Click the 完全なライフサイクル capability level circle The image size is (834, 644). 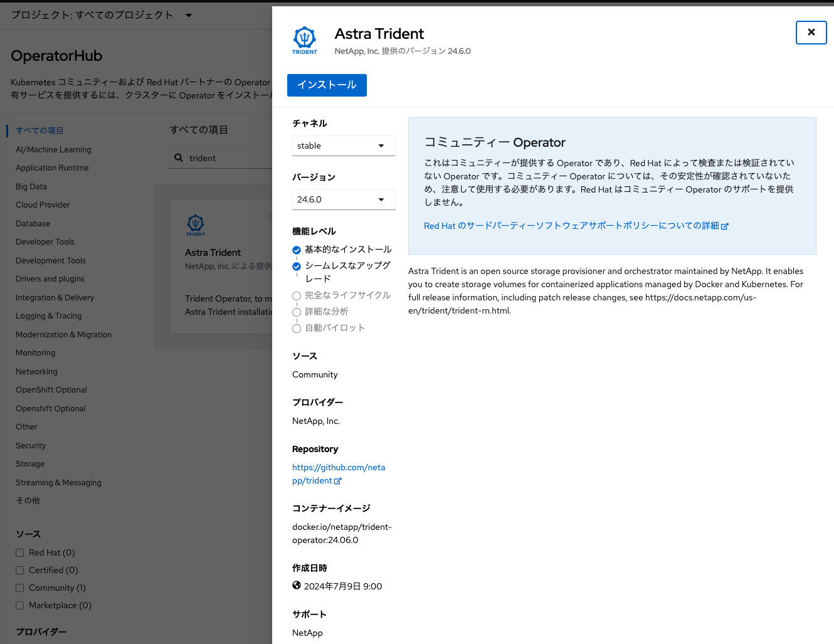point(297,296)
